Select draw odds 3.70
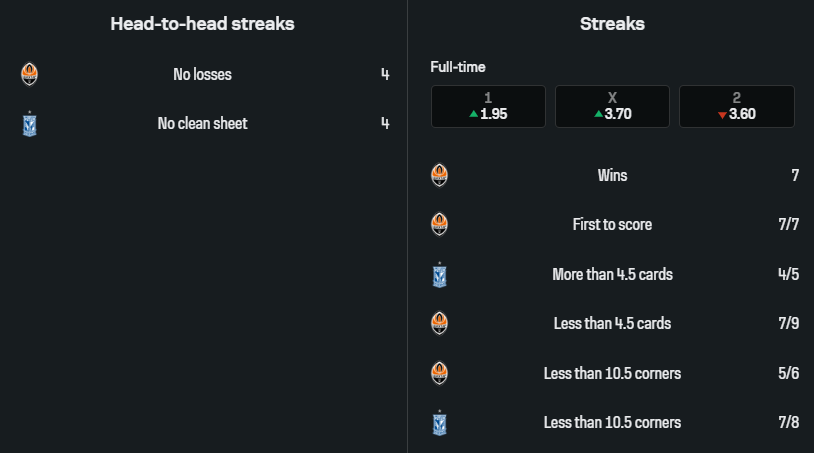This screenshot has width=814, height=453. click(x=612, y=106)
